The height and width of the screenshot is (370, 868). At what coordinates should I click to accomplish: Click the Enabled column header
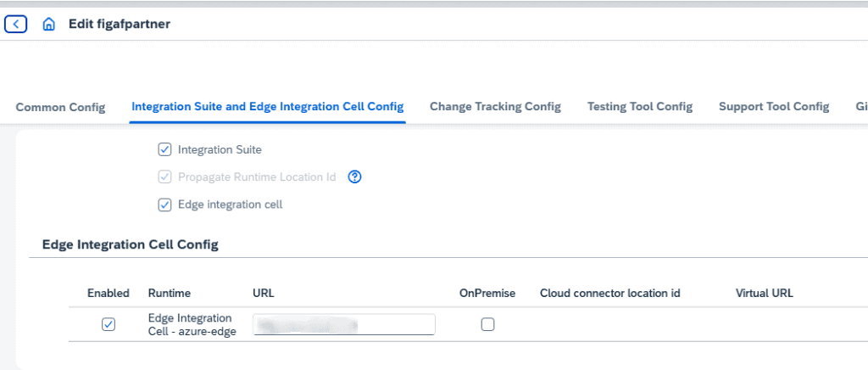[x=108, y=293]
